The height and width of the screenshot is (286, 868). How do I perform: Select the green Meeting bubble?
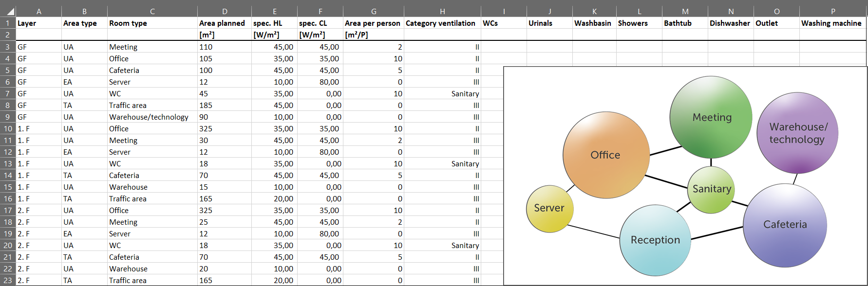(x=711, y=117)
